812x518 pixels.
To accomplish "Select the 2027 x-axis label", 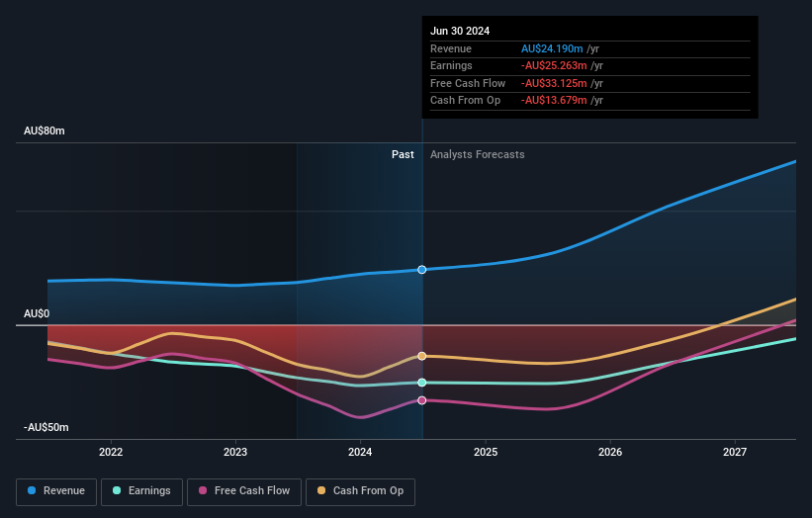I will (x=735, y=452).
